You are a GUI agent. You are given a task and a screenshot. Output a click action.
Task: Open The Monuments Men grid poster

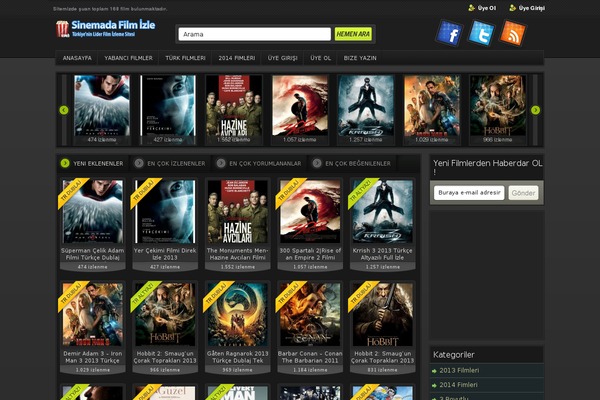tap(238, 211)
